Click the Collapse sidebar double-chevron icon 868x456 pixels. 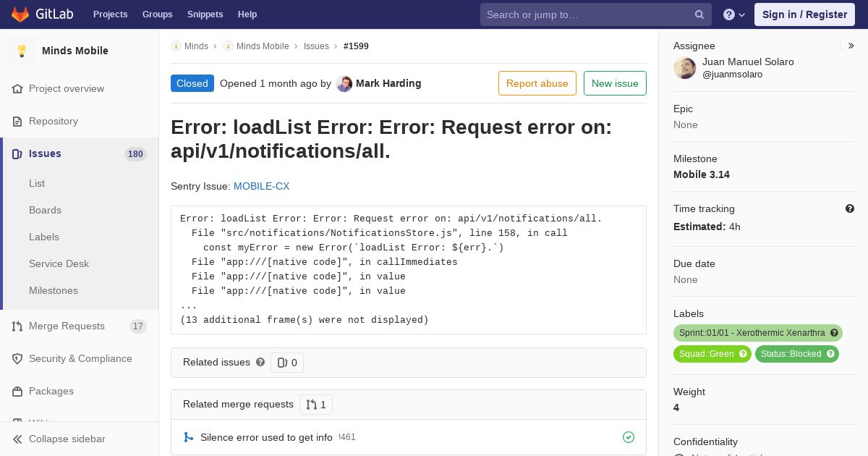coord(17,439)
